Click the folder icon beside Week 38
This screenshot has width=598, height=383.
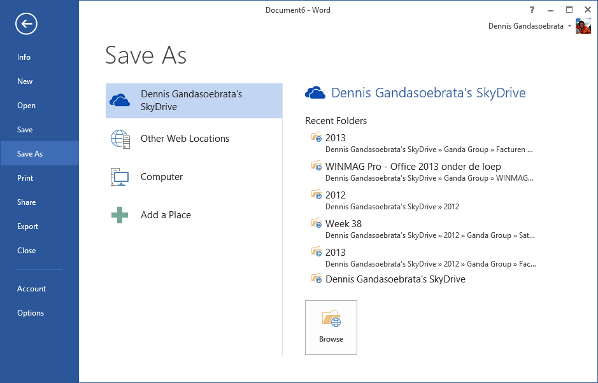click(316, 223)
